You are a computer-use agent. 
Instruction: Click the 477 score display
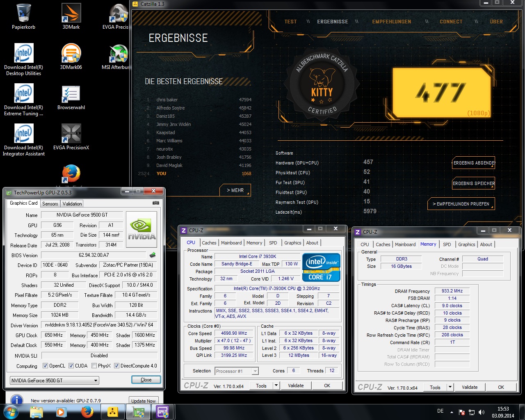[442, 92]
